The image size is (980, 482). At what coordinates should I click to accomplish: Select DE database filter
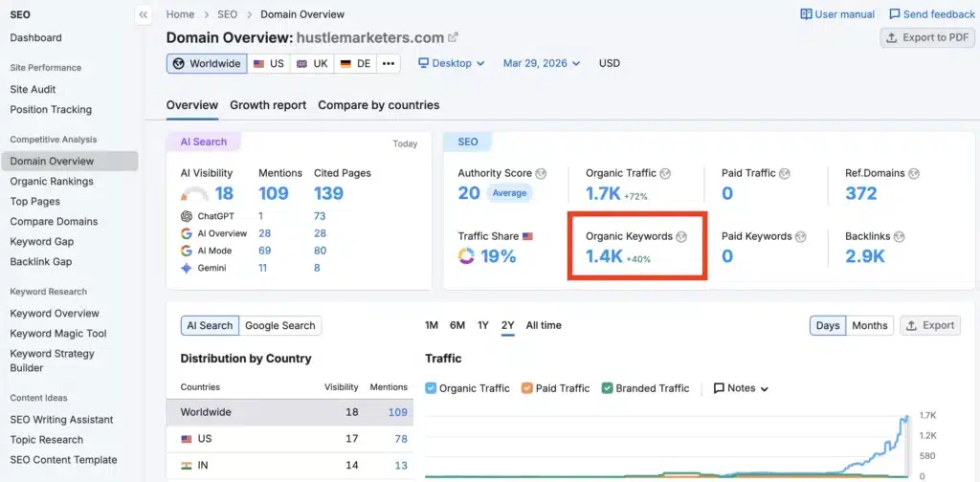click(x=355, y=64)
